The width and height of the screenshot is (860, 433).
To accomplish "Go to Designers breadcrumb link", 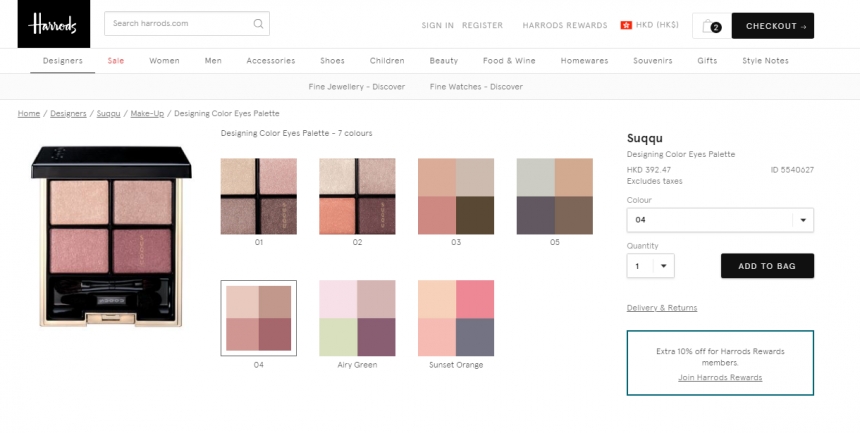I will (68, 114).
